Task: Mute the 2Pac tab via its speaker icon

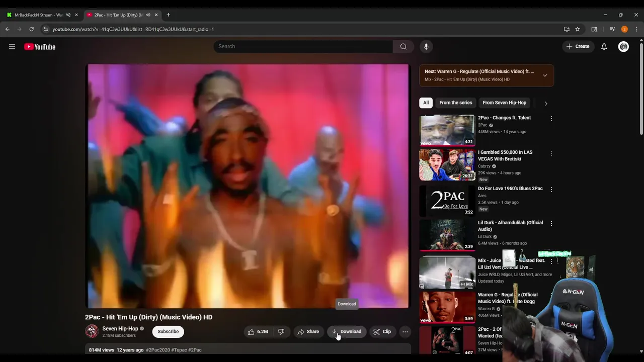Action: click(x=148, y=15)
